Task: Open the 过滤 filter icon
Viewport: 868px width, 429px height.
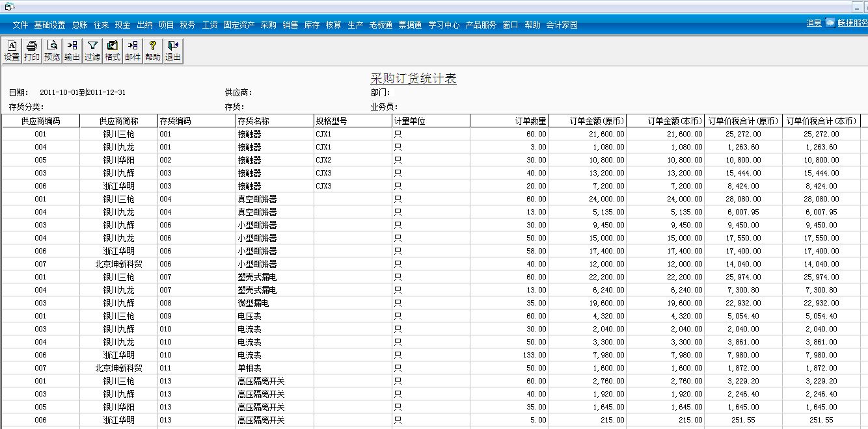Action: 92,50
